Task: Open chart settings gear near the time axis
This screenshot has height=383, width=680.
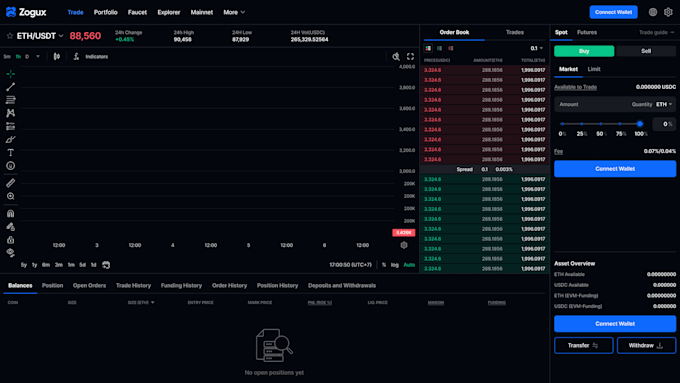Action: [404, 245]
